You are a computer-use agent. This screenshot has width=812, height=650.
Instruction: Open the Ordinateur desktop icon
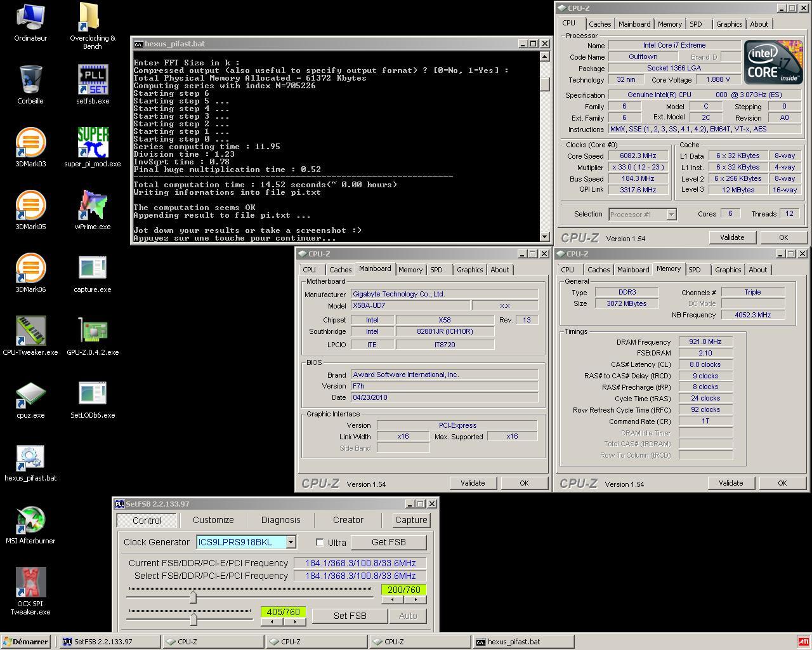[30, 22]
